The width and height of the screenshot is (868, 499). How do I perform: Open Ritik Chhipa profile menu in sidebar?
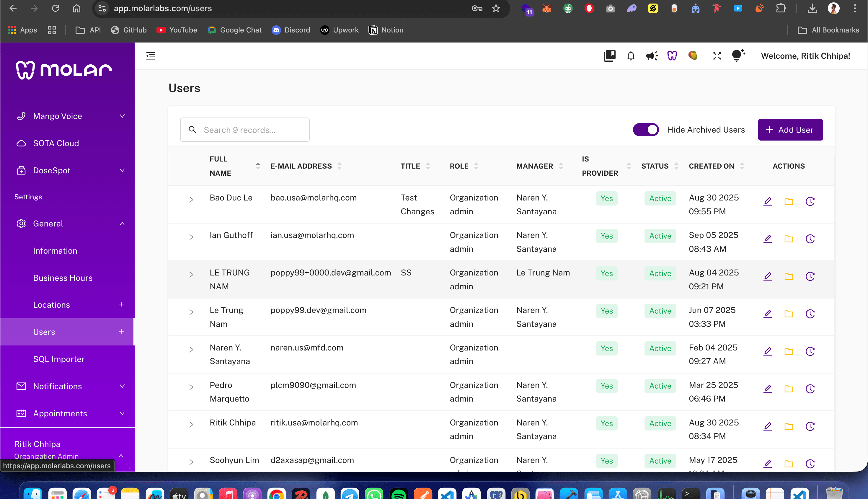(x=67, y=450)
